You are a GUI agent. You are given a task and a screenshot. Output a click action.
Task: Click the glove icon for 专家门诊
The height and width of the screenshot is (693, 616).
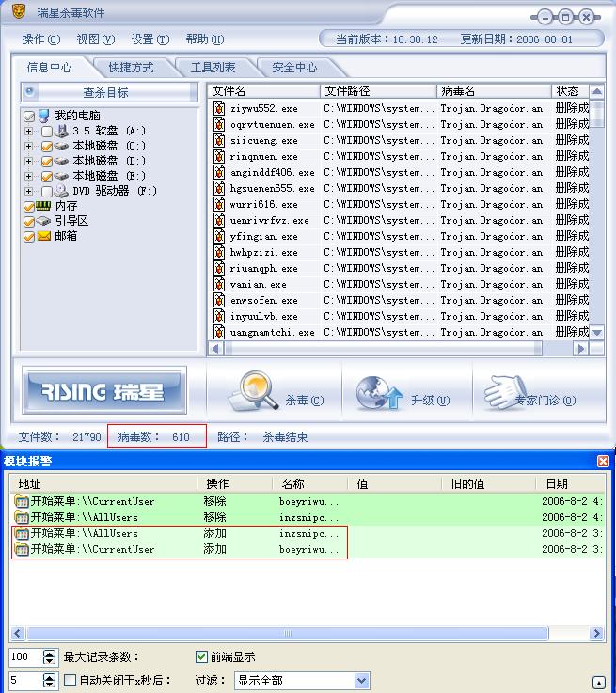(506, 392)
